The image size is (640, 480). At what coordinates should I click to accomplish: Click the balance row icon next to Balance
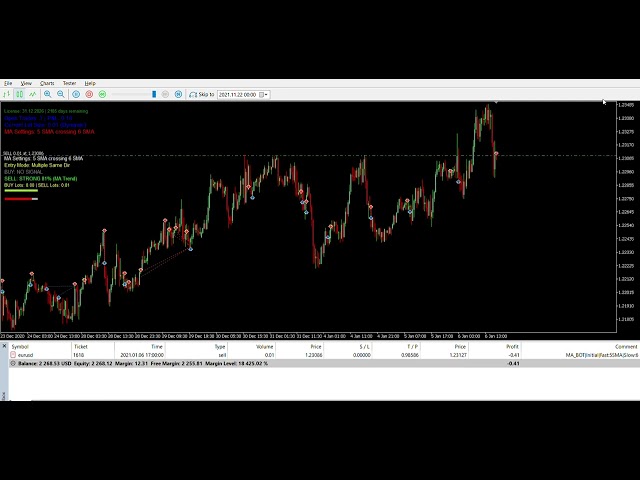[x=13, y=363]
